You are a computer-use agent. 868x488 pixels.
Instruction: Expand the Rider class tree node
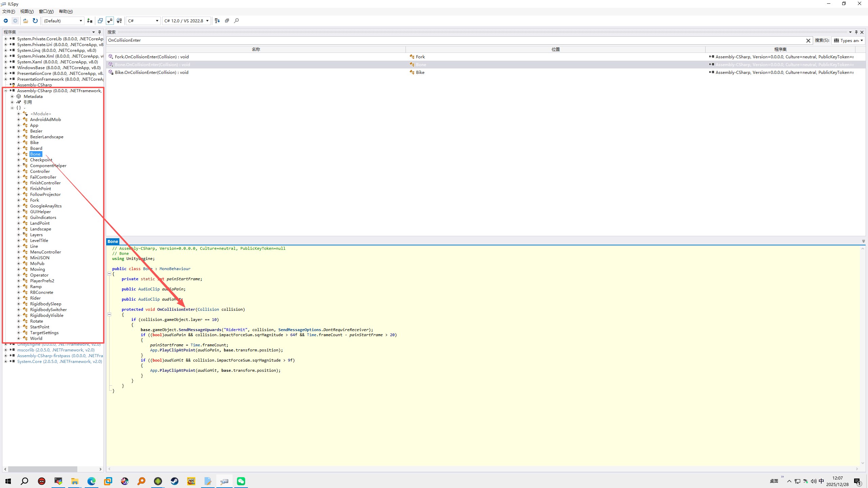[x=19, y=298]
